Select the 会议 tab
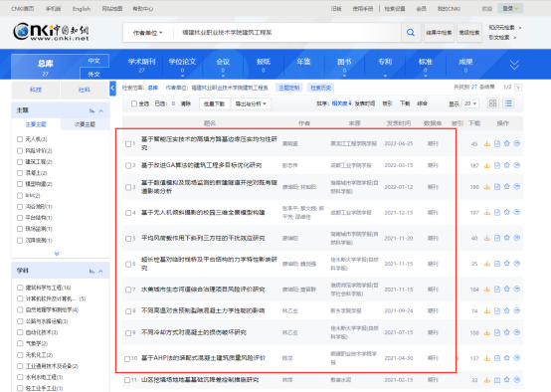This screenshot has height=392, width=551. click(x=223, y=65)
